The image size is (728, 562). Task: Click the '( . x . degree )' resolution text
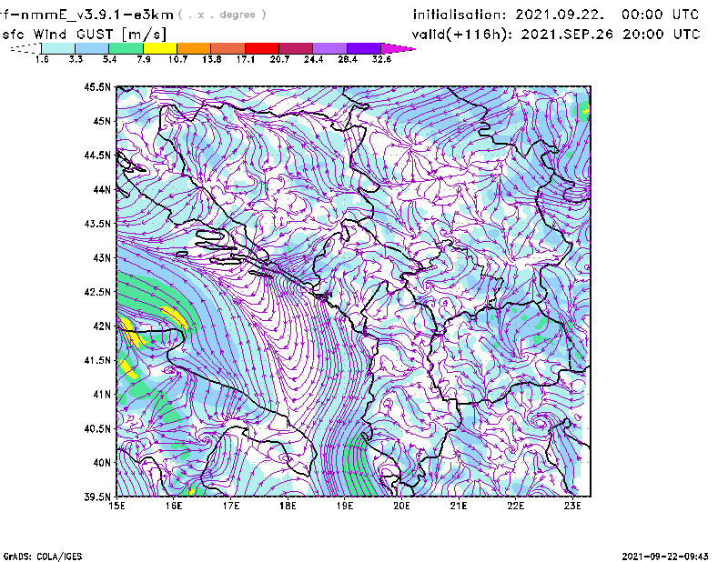coord(222,15)
